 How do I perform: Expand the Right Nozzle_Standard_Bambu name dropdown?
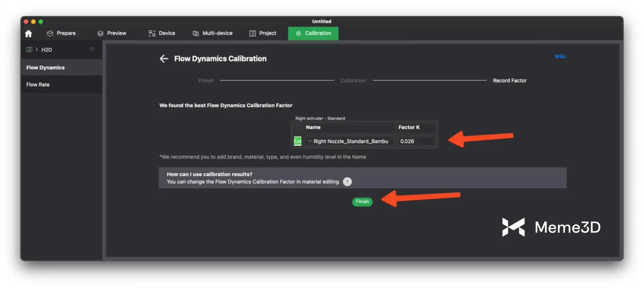310,141
